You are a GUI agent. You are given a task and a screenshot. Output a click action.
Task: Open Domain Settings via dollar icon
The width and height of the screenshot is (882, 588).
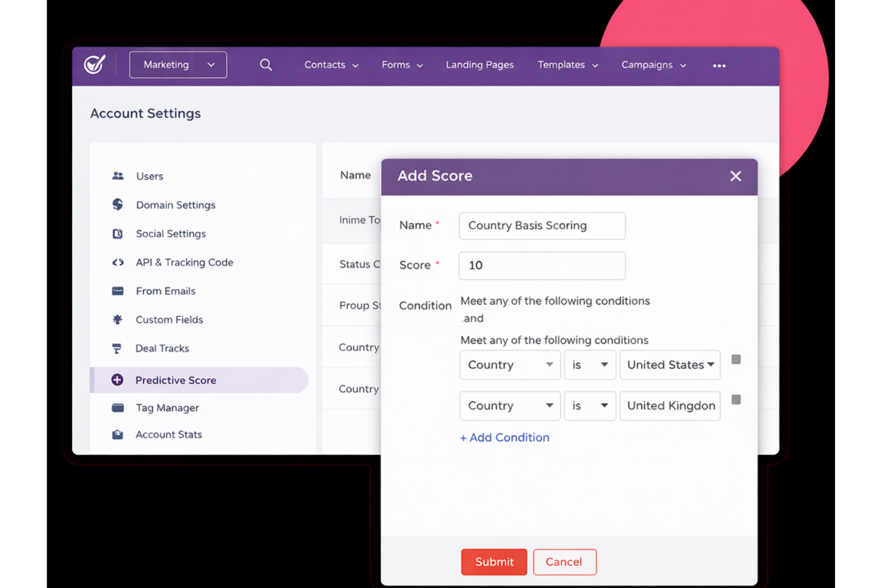[x=117, y=204]
